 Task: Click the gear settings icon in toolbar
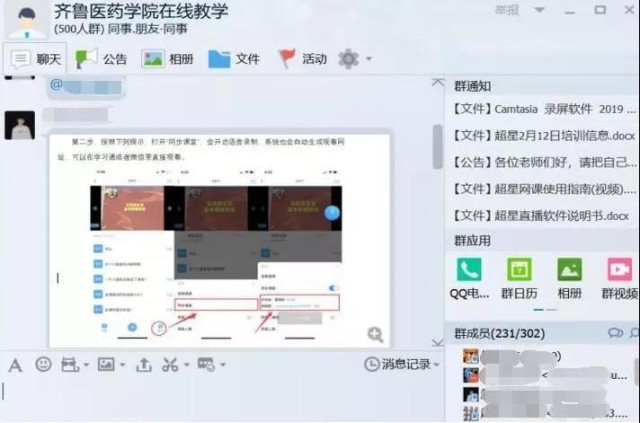click(x=348, y=59)
